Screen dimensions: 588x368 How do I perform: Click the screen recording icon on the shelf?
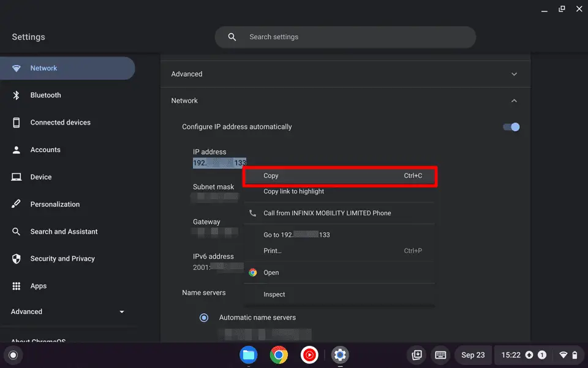tap(309, 355)
